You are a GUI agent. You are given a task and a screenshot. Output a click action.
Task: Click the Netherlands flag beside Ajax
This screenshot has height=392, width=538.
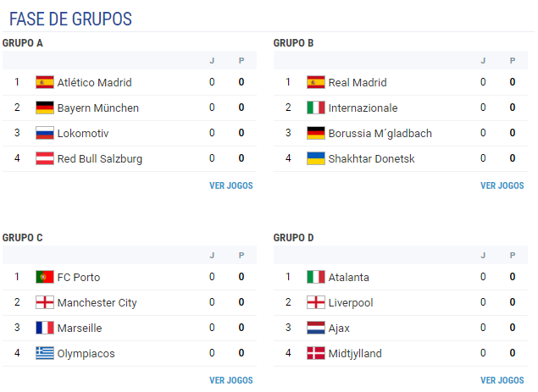point(316,328)
